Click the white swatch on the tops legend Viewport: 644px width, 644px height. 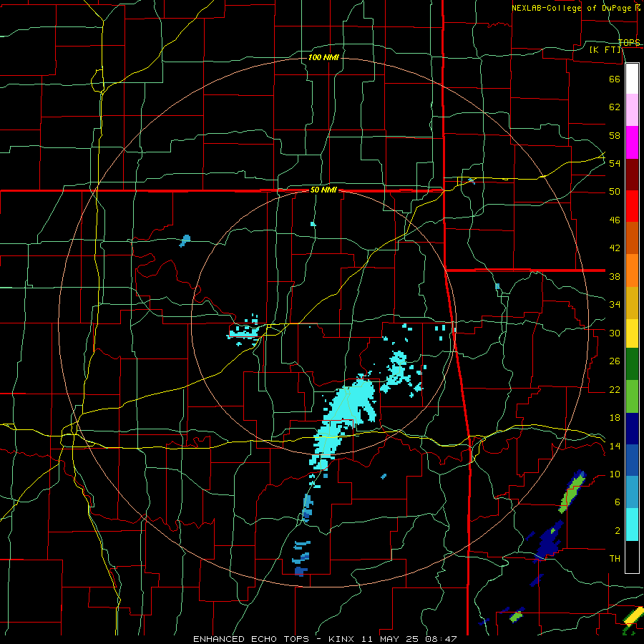(632, 79)
